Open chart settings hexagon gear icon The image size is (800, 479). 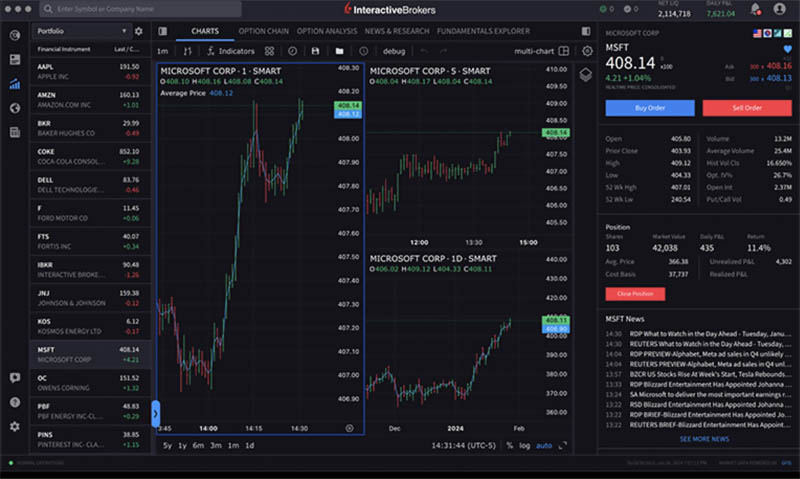point(587,51)
